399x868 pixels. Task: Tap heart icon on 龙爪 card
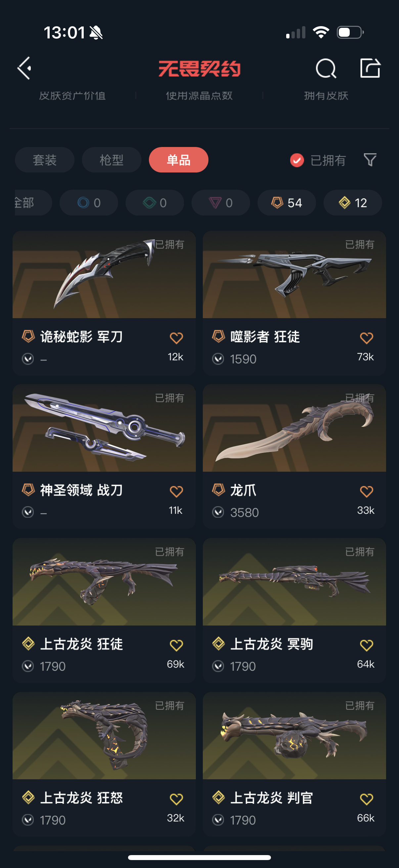[366, 492]
